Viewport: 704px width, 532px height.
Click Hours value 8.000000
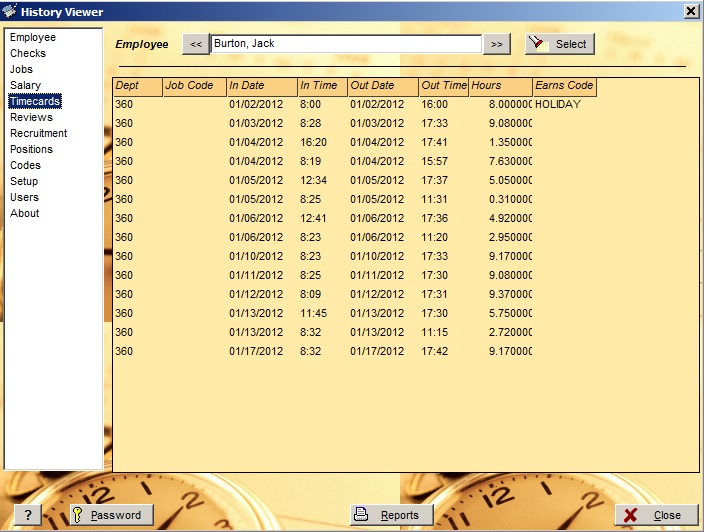pyautogui.click(x=510, y=104)
